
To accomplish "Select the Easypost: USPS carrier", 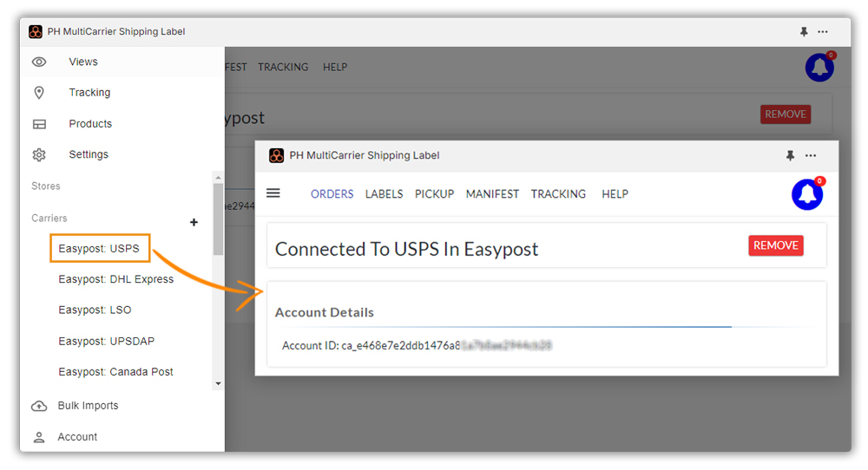I will [x=100, y=248].
